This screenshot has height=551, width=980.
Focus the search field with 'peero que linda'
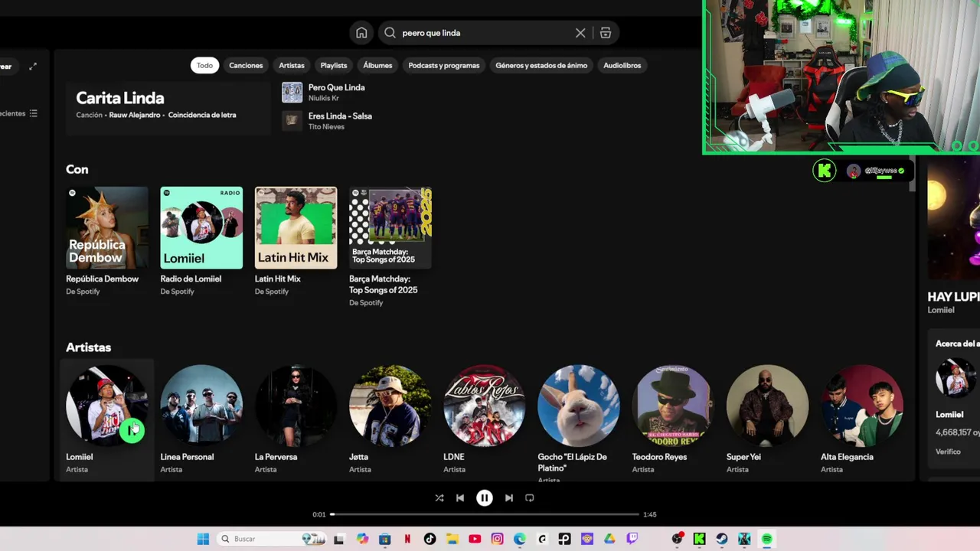point(498,33)
